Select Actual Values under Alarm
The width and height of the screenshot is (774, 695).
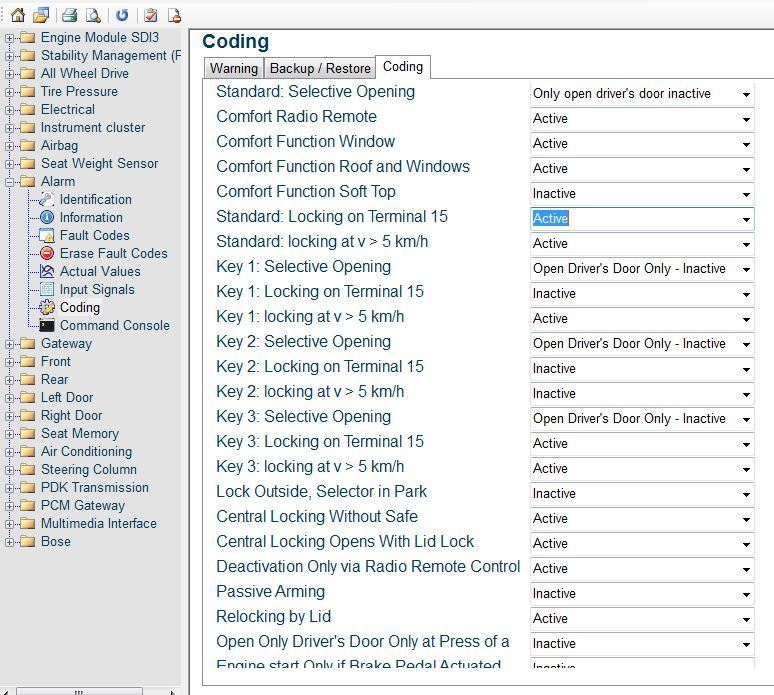[x=99, y=271]
